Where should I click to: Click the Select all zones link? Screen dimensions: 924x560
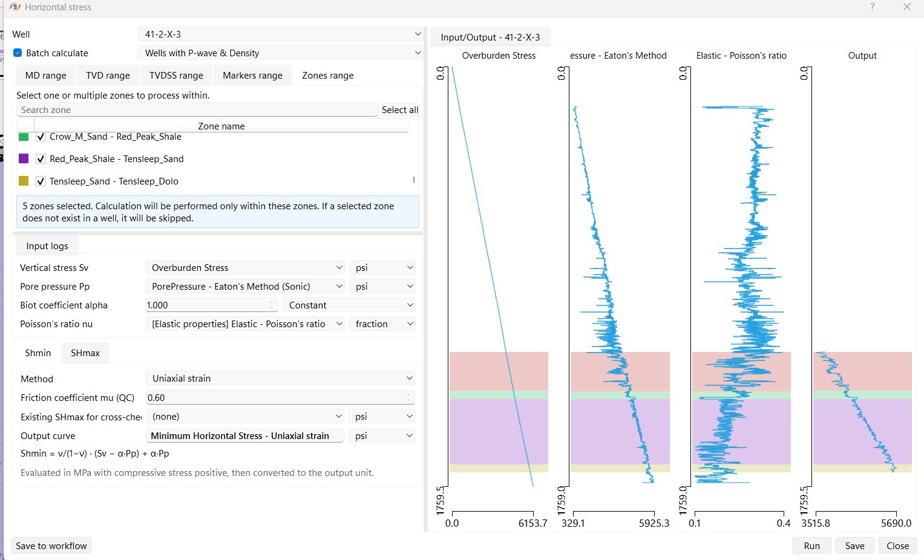point(400,110)
